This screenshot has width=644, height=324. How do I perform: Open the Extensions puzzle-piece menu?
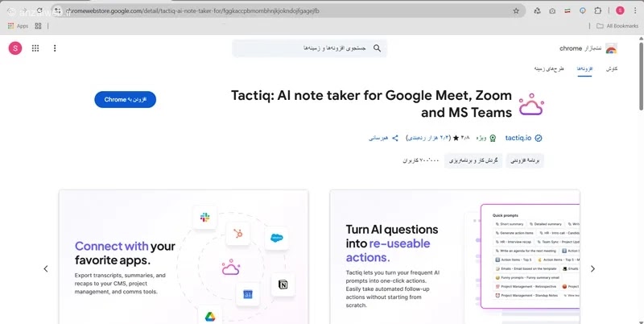597,11
